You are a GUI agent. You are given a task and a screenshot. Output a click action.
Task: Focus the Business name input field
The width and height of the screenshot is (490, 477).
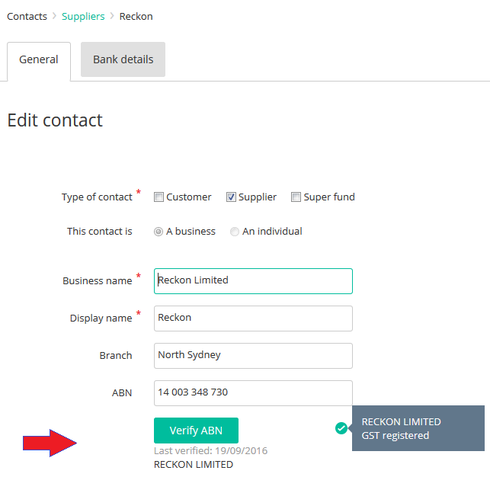[x=253, y=281]
